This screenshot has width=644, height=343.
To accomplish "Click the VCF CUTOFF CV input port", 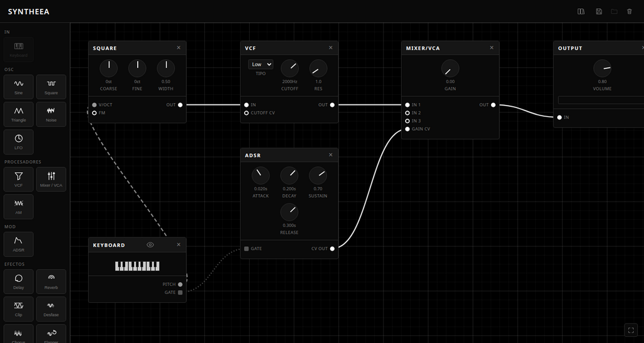I will pyautogui.click(x=247, y=113).
